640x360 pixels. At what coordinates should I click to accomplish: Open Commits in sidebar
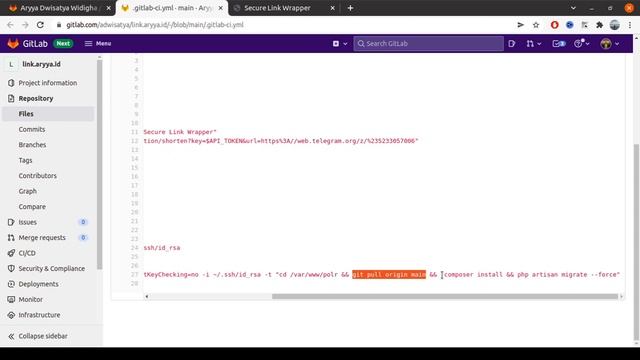coord(31,129)
